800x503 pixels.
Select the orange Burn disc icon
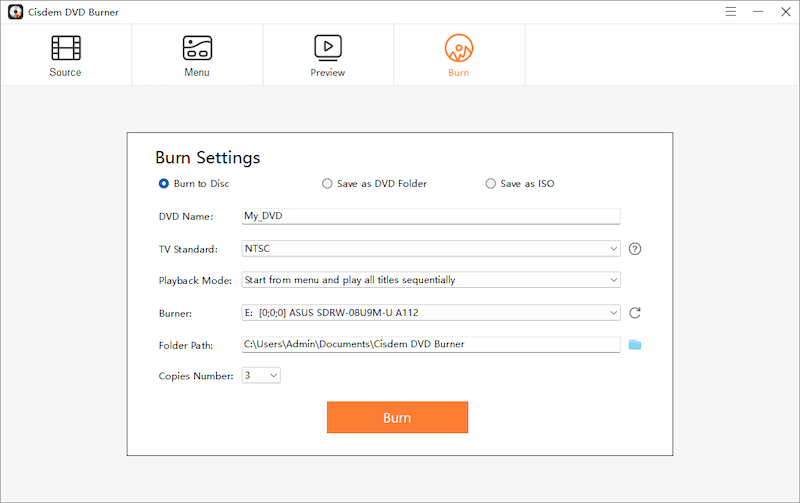459,47
